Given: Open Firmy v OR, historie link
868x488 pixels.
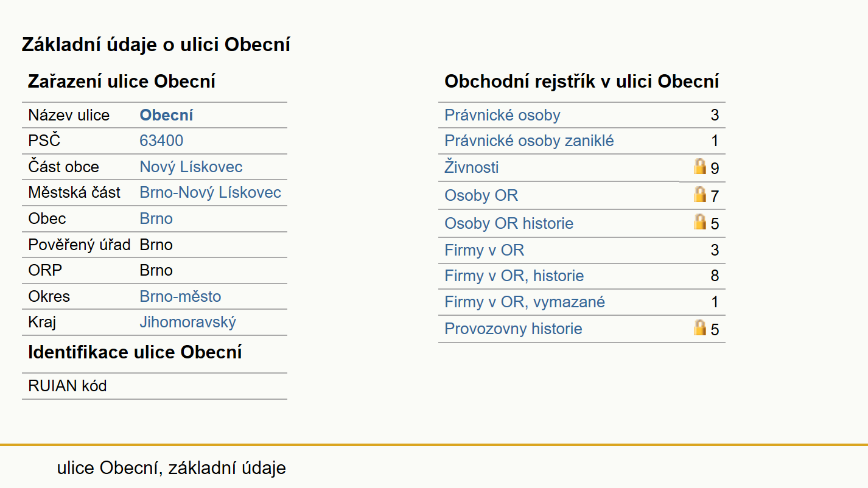Looking at the screenshot, I should (514, 276).
